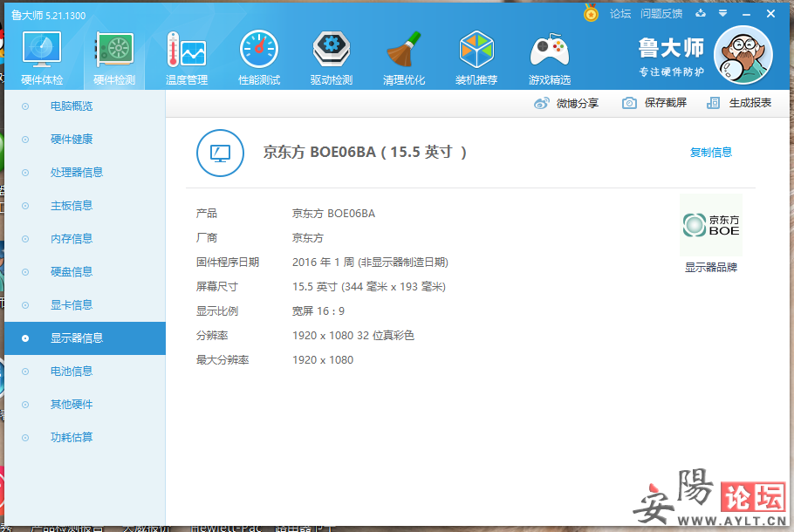
Task: Click the bullet icon beside 硬盘信息
Action: 24,272
